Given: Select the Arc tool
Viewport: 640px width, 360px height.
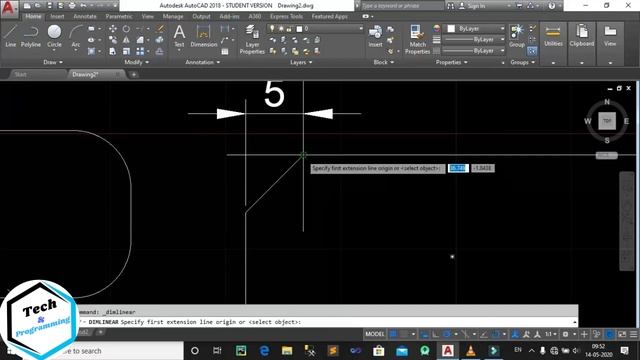Looking at the screenshot, I should (x=76, y=36).
